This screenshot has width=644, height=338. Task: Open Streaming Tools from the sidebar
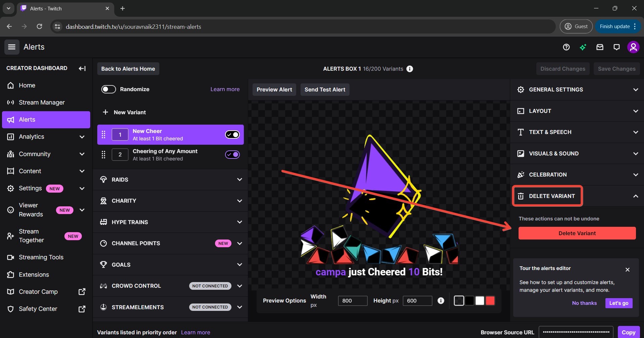coord(41,257)
